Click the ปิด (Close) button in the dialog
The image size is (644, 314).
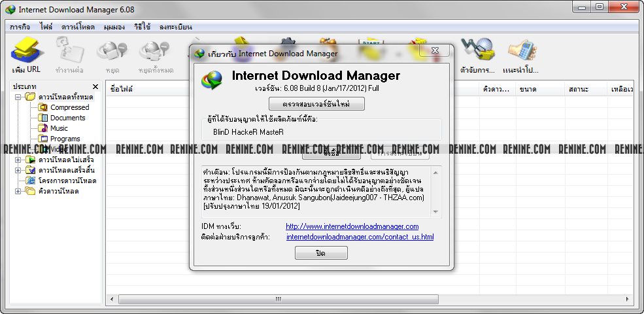321,253
